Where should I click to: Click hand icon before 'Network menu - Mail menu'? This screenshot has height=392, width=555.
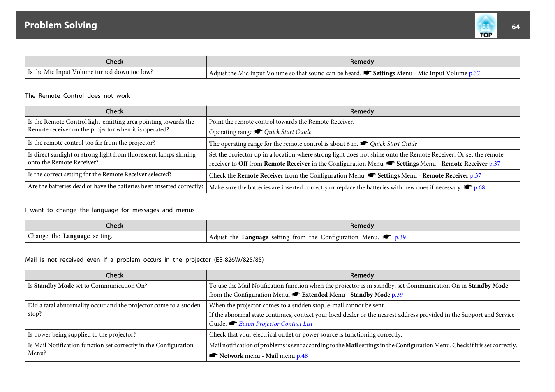[x=213, y=355]
